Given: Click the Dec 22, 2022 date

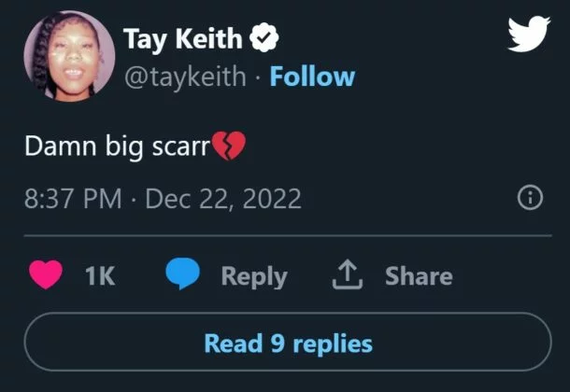Looking at the screenshot, I should pyautogui.click(x=223, y=199).
